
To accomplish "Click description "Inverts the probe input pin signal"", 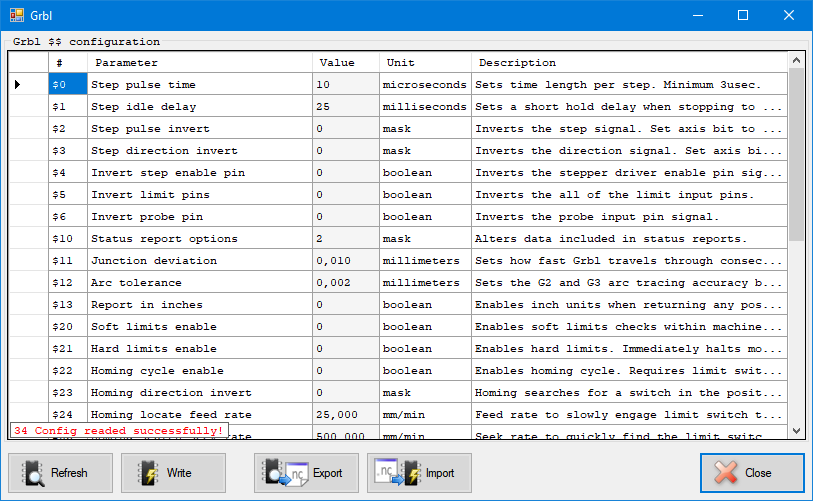I will (629, 216).
